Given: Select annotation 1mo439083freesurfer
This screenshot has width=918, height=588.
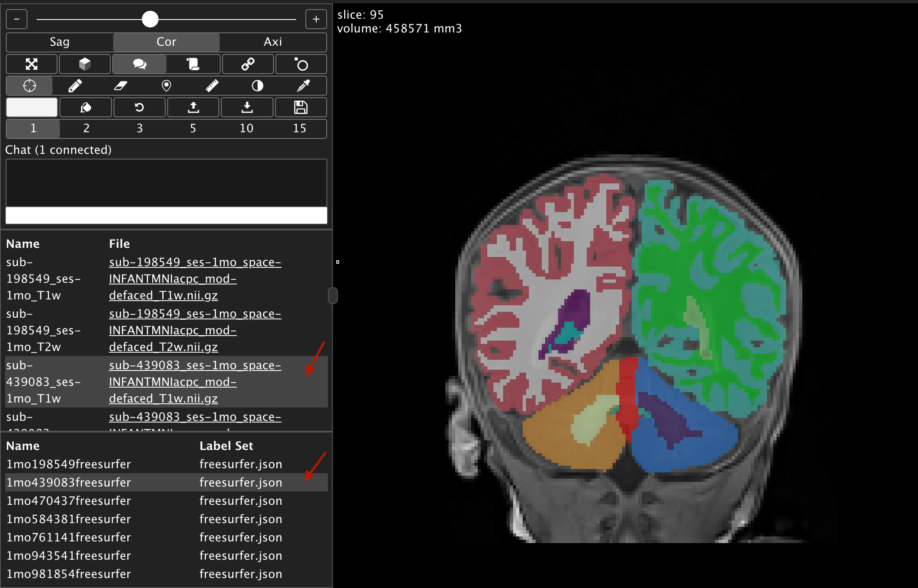Looking at the screenshot, I should point(69,482).
